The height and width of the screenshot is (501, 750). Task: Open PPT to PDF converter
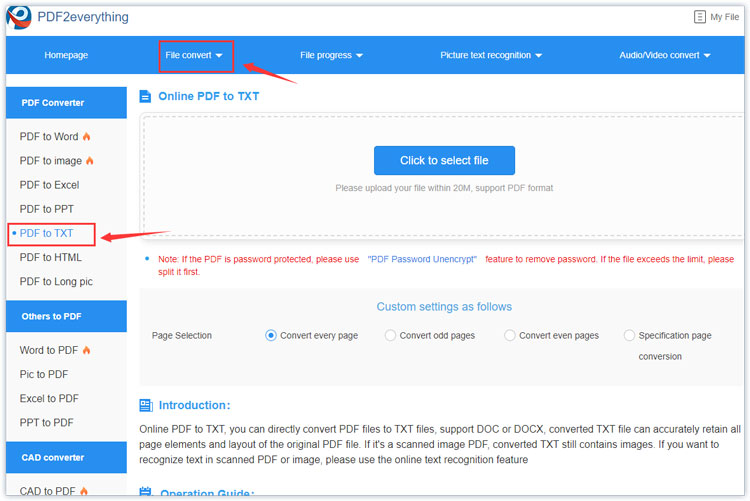(46, 423)
